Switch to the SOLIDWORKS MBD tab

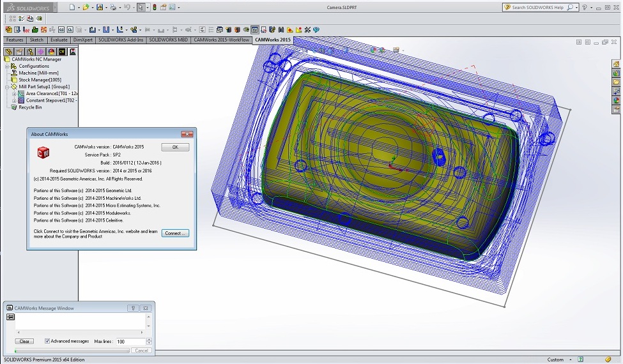tap(169, 40)
